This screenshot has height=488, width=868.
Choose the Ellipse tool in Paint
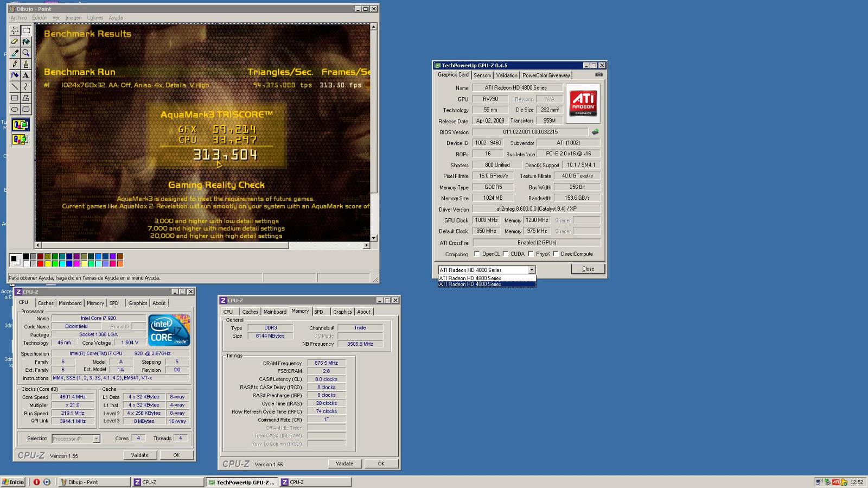tap(15, 110)
